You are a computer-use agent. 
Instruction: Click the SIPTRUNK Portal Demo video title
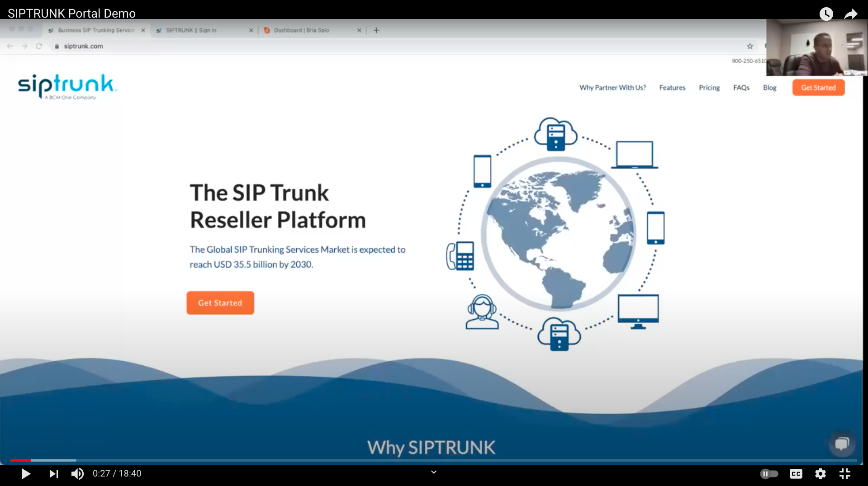(x=71, y=13)
